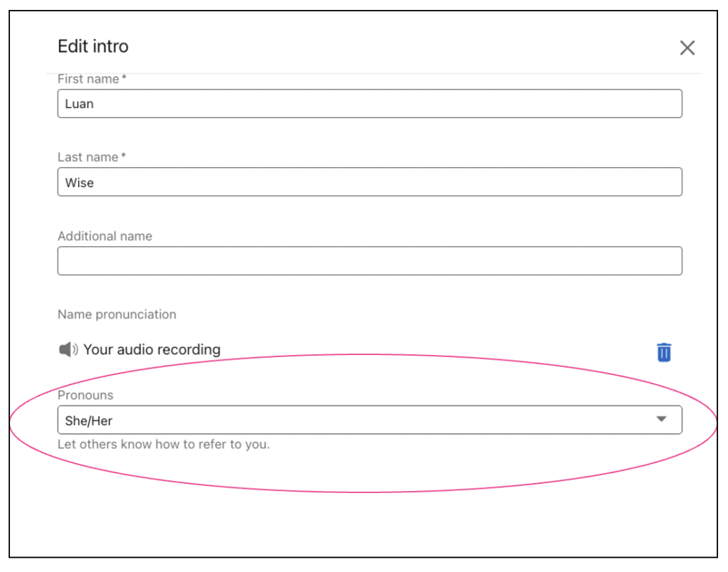
Task: Click the Pronouns field label
Action: 85,395
